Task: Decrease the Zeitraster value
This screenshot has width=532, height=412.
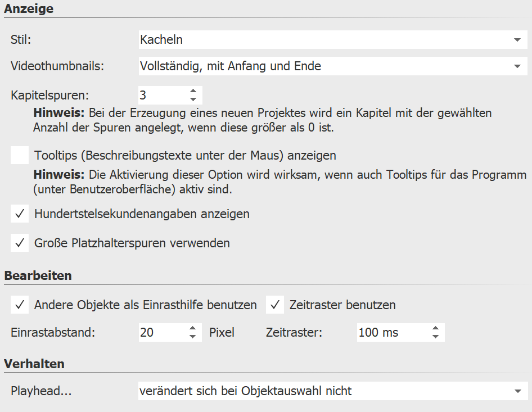Action: pos(435,336)
